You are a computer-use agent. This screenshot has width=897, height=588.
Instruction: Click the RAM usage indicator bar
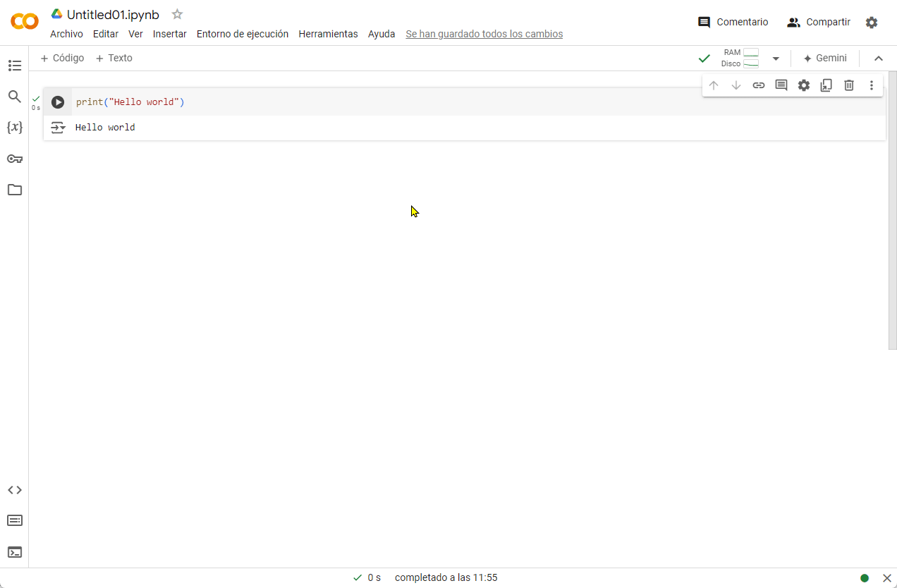click(x=750, y=53)
